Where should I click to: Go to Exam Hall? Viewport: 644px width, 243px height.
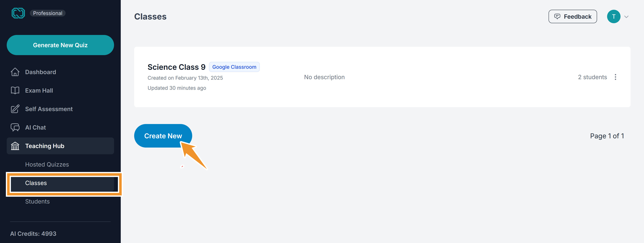[60, 90]
